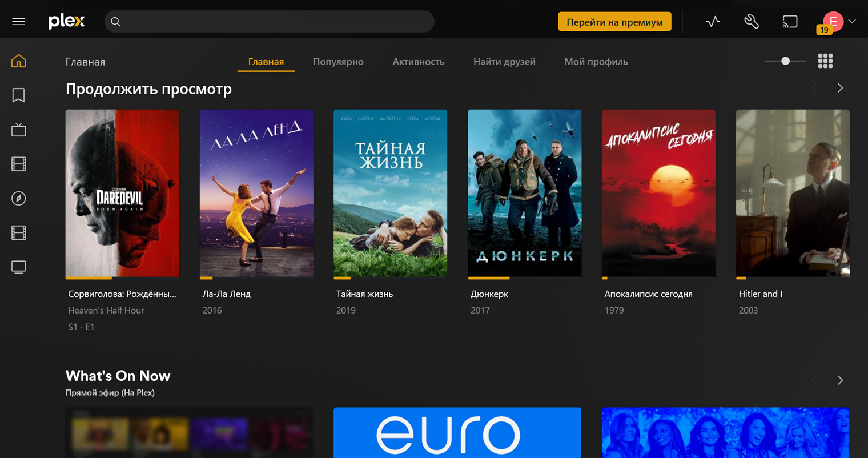Show next What's On Now channels
This screenshot has height=458, width=868.
(x=840, y=380)
